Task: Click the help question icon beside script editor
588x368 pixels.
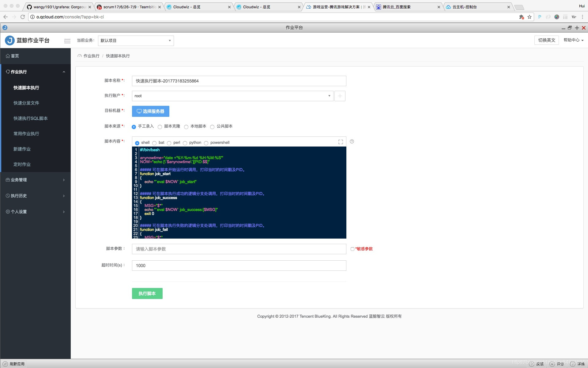Action: pyautogui.click(x=352, y=141)
